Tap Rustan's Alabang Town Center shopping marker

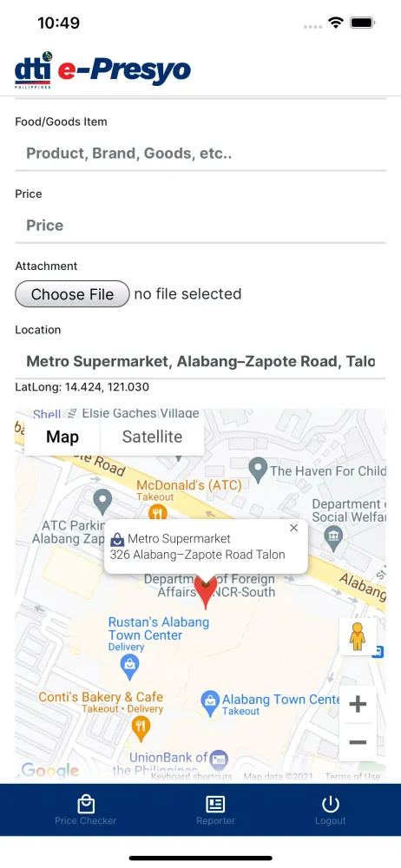tap(129, 667)
